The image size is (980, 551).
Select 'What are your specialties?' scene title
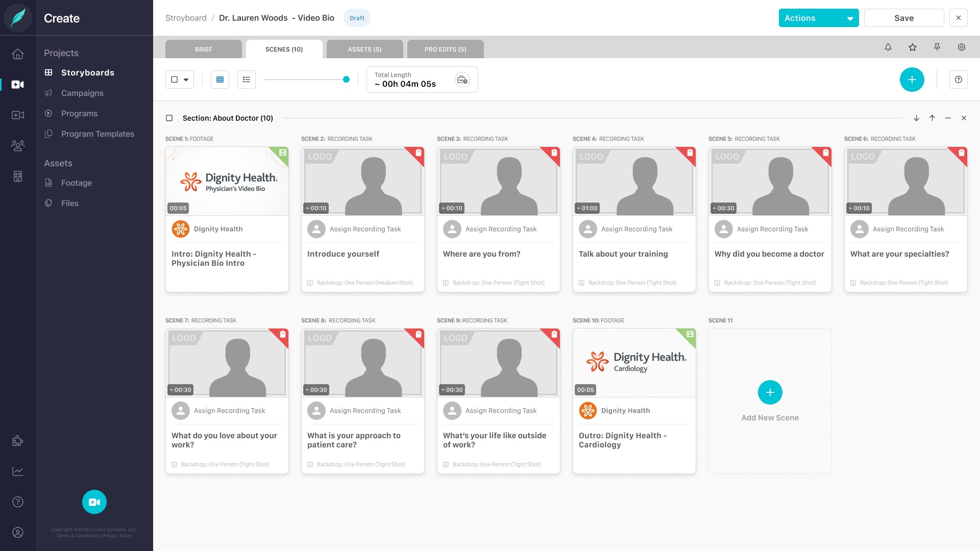pos(900,254)
